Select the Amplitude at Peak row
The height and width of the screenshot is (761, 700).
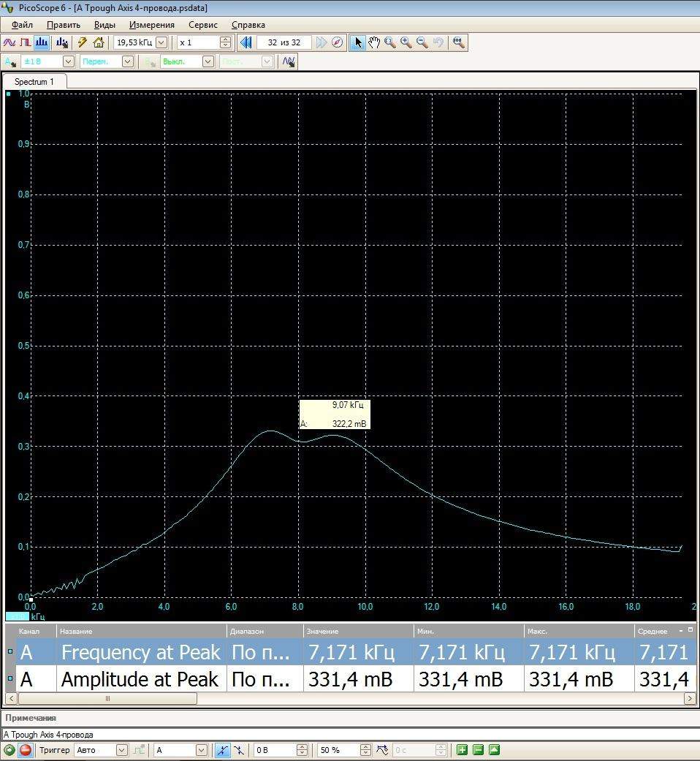point(139,679)
